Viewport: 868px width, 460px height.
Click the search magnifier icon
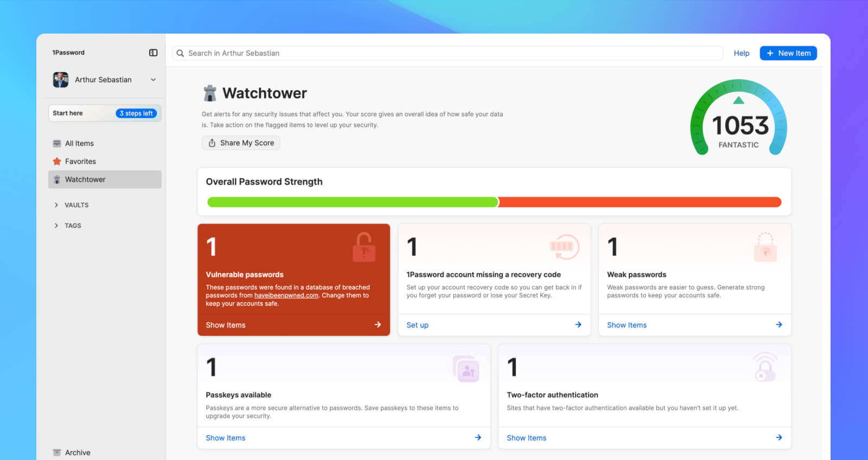[x=180, y=53]
